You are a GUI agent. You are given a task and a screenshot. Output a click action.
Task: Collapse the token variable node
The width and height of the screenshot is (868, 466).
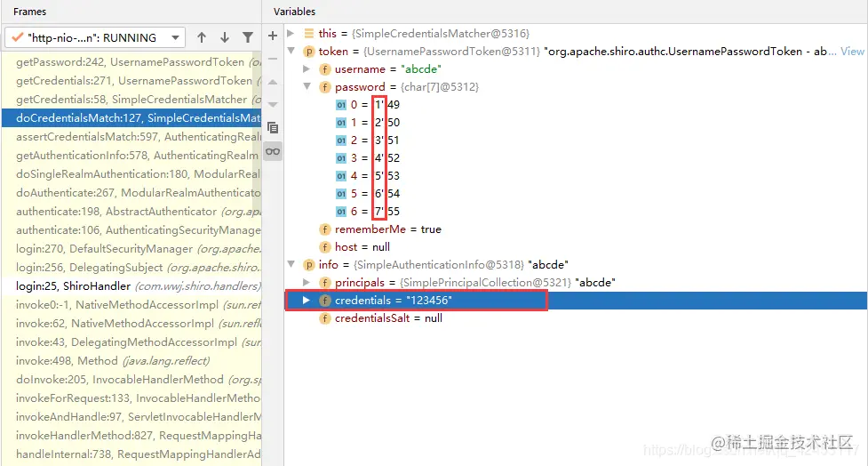(291, 51)
